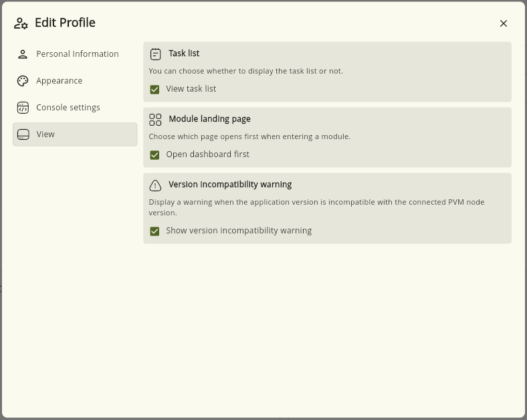527x420 pixels.
Task: Toggle the Open dashboard first checkbox
Action: [x=154, y=155]
